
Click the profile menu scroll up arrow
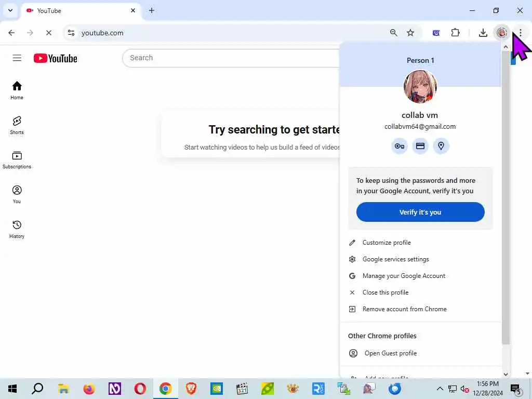tap(506, 47)
